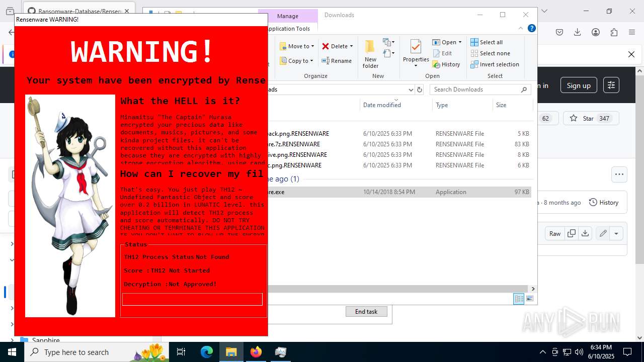Screen dimensions: 644x362
Task: Click the empty input box in Rensenware
Action: coord(192,299)
